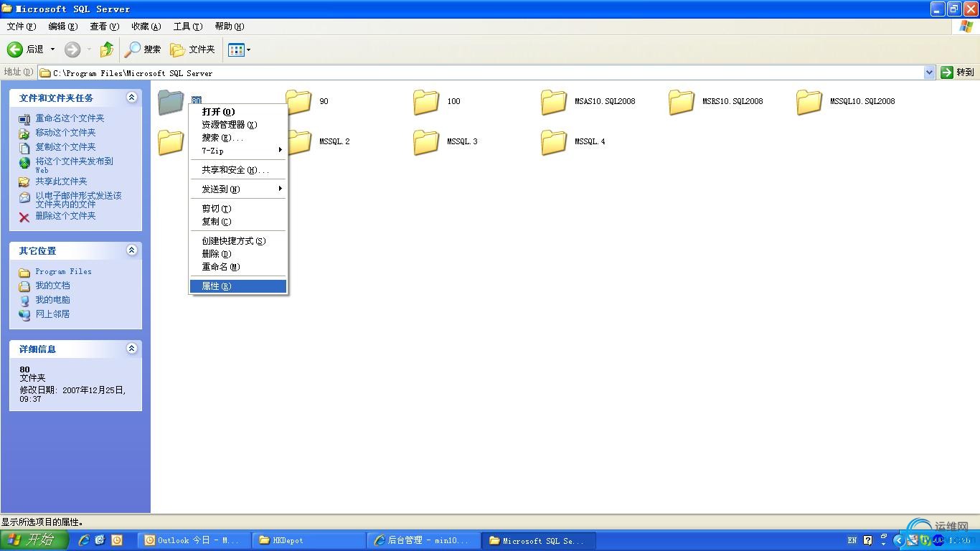Expand the 7-Zip submenu

[238, 151]
